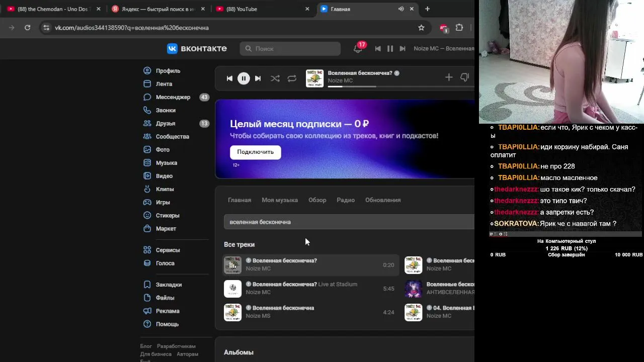The height and width of the screenshot is (362, 644).
Task: Click the ВКонтакте logo
Action: [197, 48]
